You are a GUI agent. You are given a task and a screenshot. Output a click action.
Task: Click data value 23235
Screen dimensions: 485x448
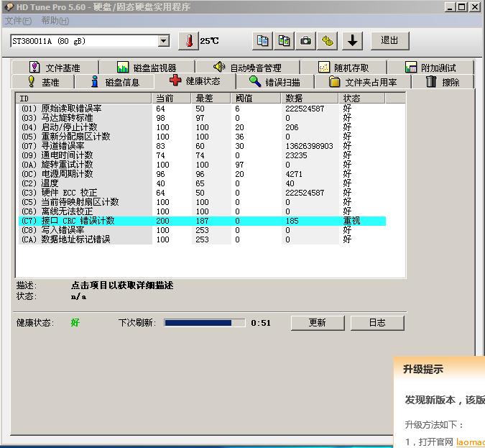pyautogui.click(x=296, y=155)
